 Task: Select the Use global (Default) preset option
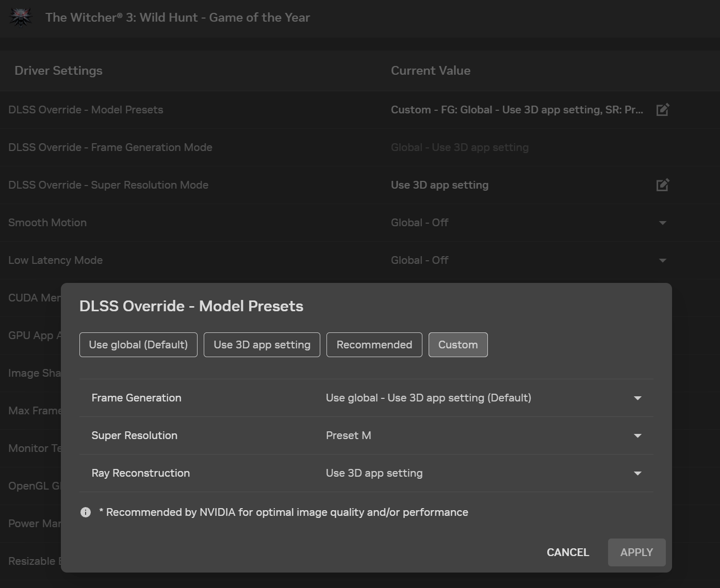point(138,345)
